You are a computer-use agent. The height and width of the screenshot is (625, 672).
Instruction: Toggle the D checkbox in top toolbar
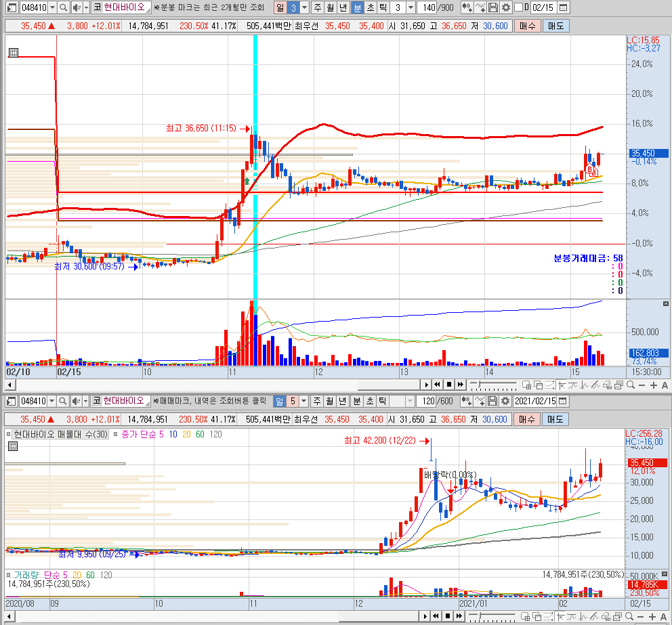click(518, 7)
